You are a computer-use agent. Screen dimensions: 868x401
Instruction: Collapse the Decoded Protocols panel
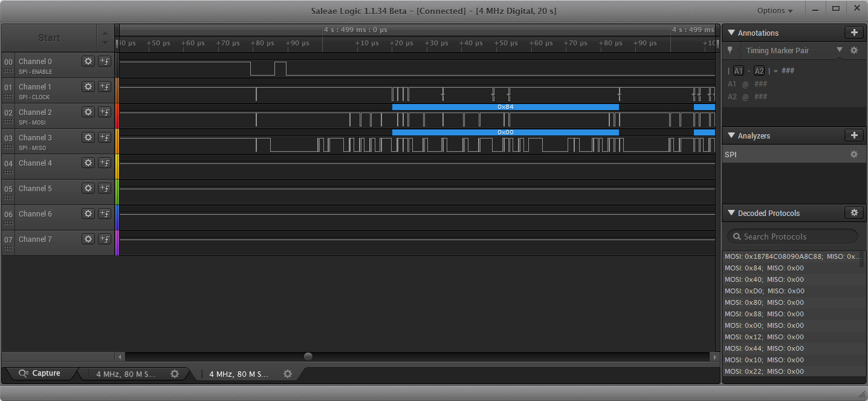coord(731,213)
